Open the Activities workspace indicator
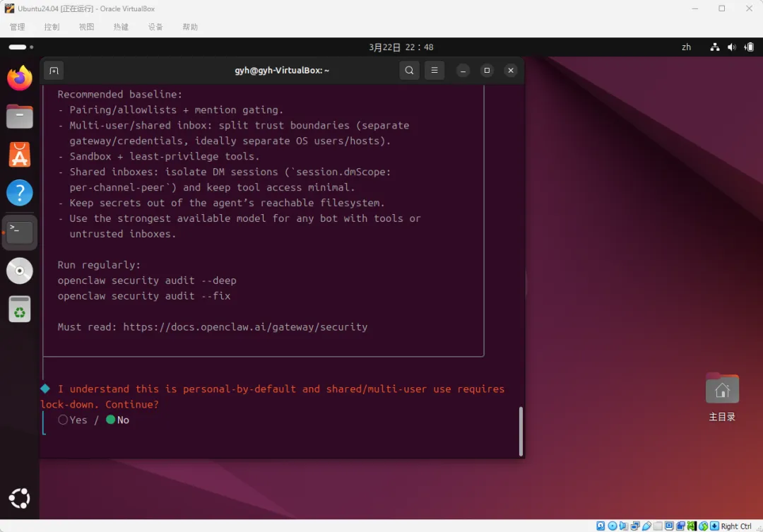Image resolution: width=763 pixels, height=532 pixels. click(x=21, y=47)
